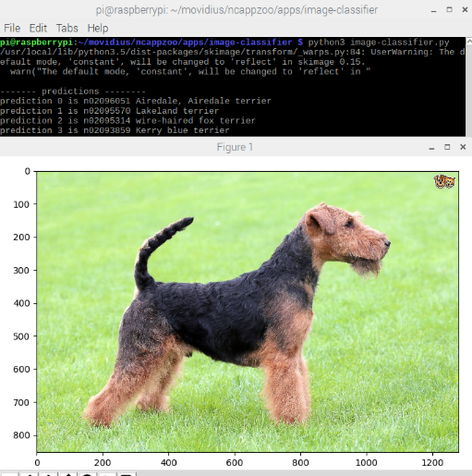Open the Configure subplots tool
The width and height of the screenshot is (472, 476).
point(107,474)
